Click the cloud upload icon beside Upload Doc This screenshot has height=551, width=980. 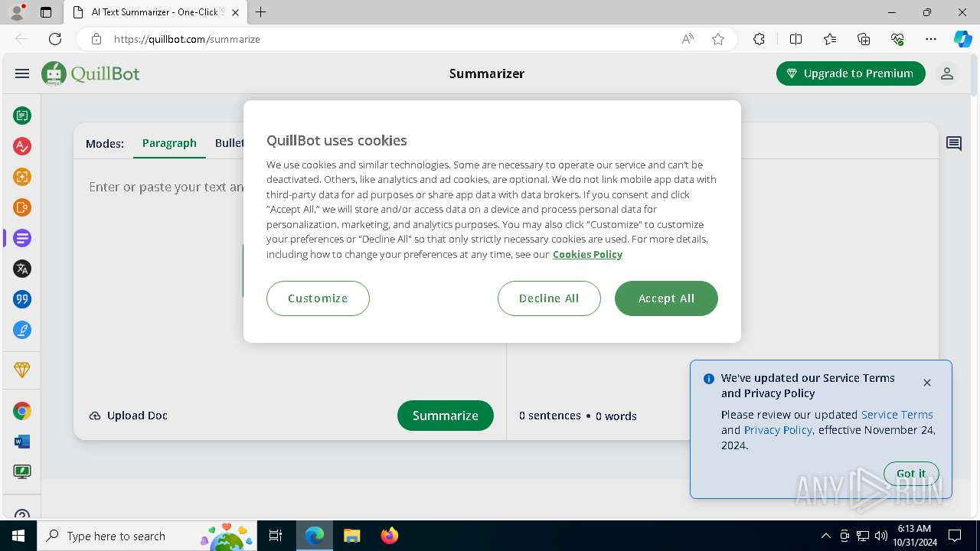pyautogui.click(x=95, y=416)
